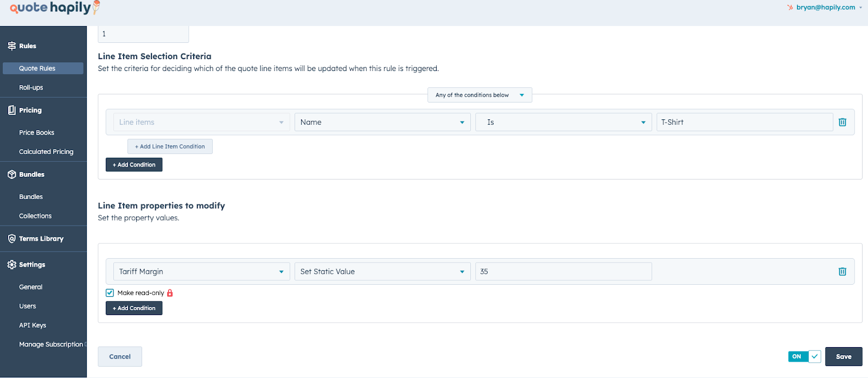The image size is (868, 378).
Task: Expand the Name property dropdown
Action: pyautogui.click(x=382, y=123)
